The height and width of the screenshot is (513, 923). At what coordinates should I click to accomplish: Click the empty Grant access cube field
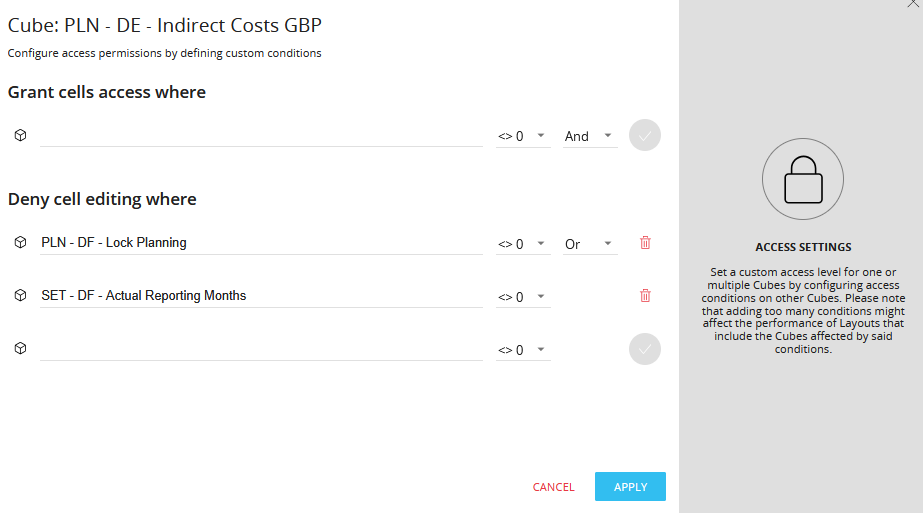point(260,136)
